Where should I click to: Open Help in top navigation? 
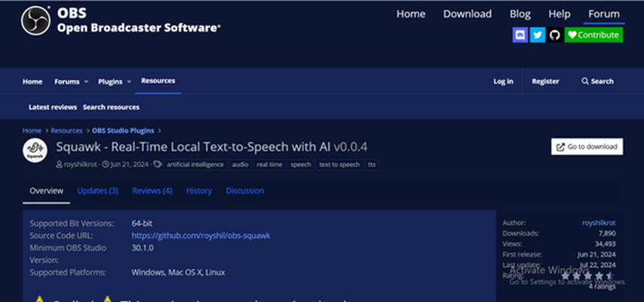(560, 14)
